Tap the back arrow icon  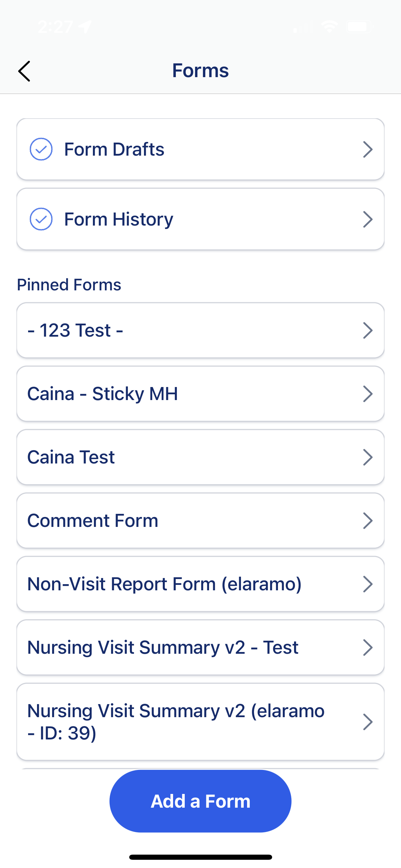point(24,71)
